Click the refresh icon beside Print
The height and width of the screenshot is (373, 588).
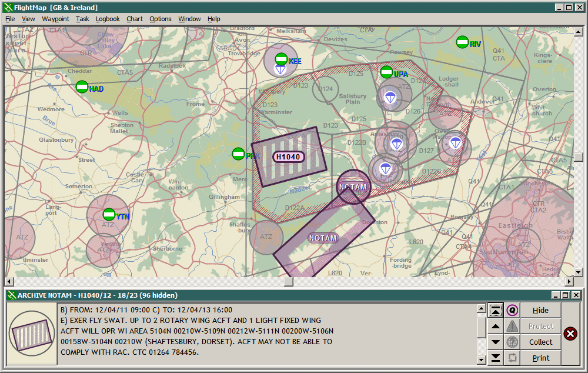point(512,357)
